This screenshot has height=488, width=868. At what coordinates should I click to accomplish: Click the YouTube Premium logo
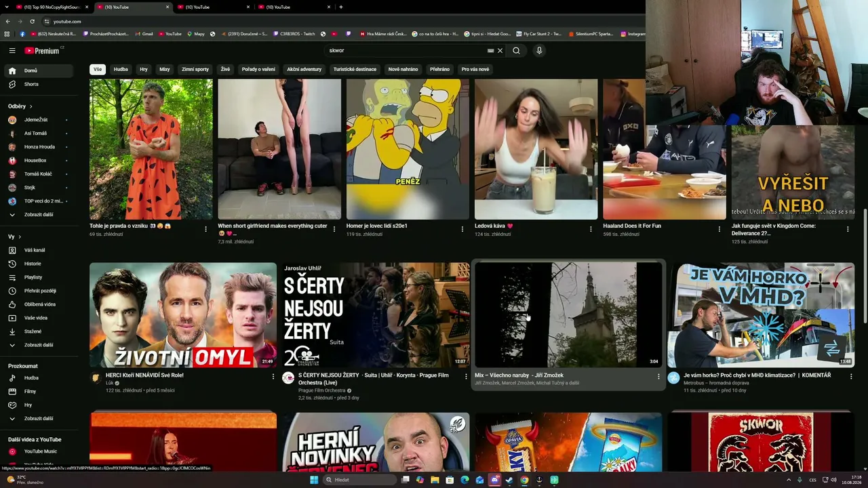[x=42, y=51]
